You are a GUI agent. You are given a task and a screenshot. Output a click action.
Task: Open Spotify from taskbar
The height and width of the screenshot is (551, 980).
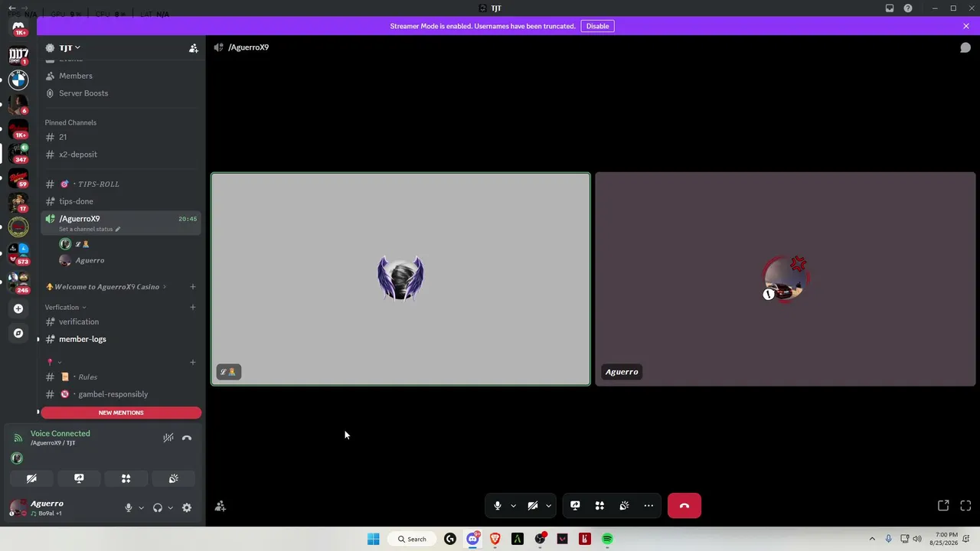tap(607, 540)
